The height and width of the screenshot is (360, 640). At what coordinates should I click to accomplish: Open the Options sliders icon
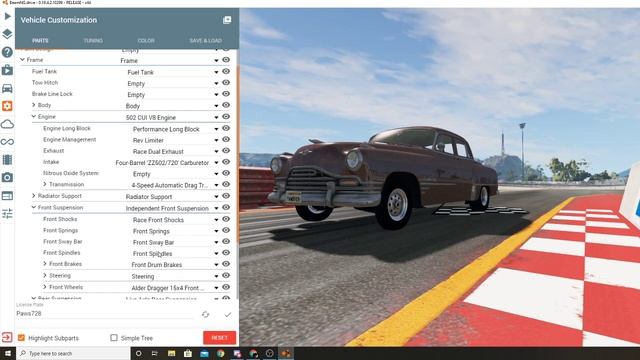tap(7, 213)
